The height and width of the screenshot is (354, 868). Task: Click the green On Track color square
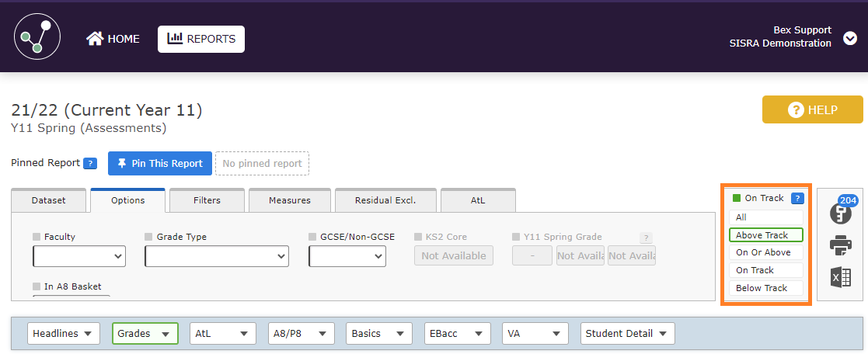737,198
